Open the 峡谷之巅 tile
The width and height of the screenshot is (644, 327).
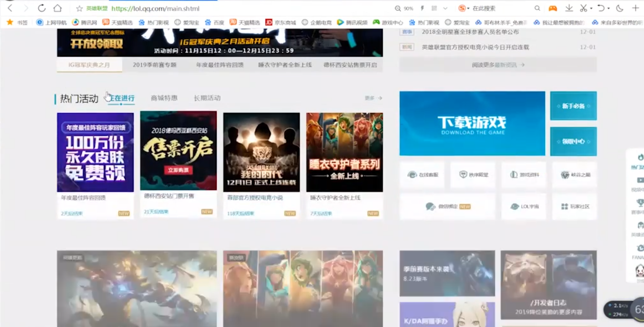(x=574, y=175)
